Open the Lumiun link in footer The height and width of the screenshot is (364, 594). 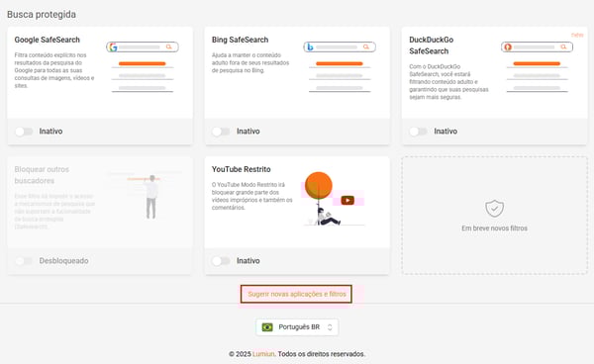tap(263, 354)
